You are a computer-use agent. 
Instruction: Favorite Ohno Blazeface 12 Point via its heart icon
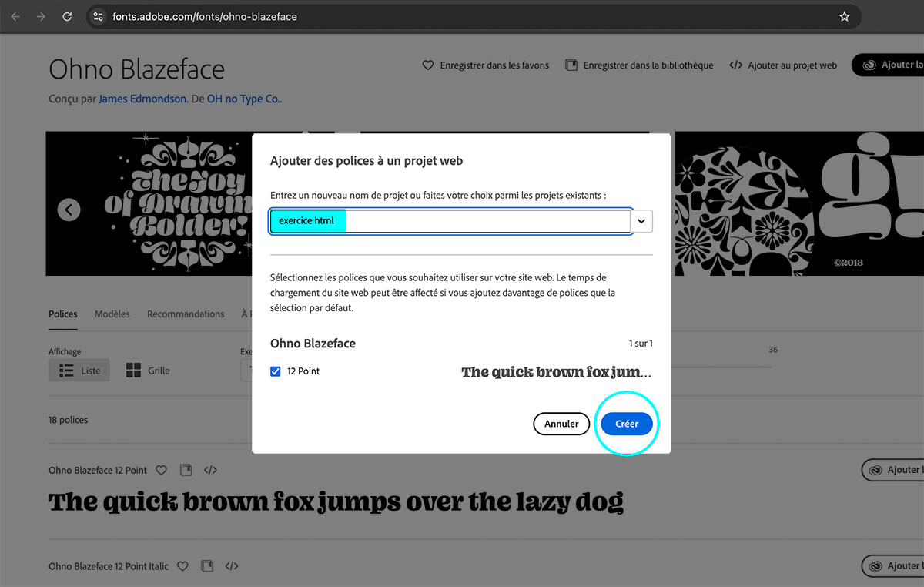point(161,470)
